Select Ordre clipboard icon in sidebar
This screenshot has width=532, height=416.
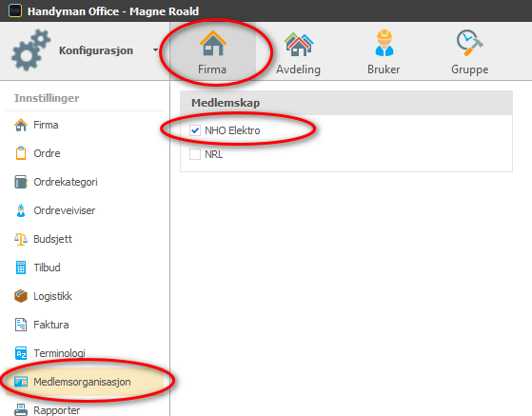tap(21, 153)
